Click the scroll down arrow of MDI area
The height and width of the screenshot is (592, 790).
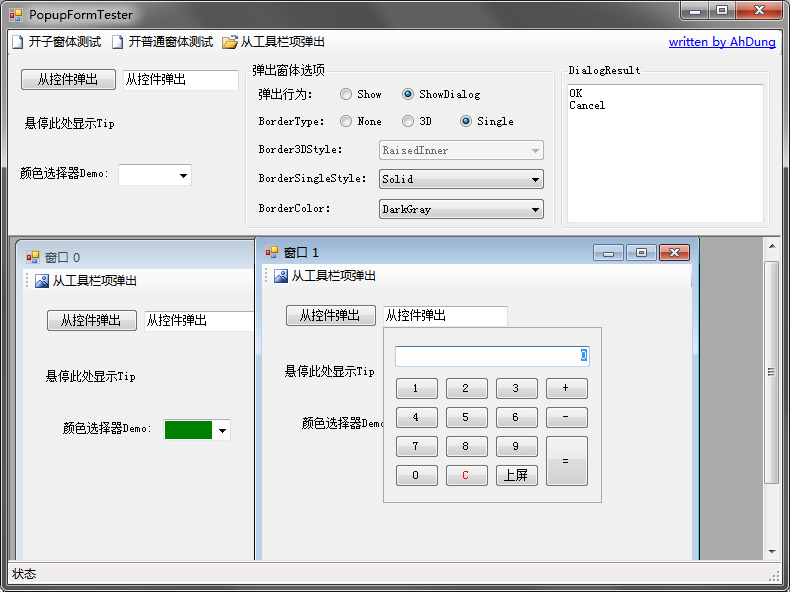772,552
